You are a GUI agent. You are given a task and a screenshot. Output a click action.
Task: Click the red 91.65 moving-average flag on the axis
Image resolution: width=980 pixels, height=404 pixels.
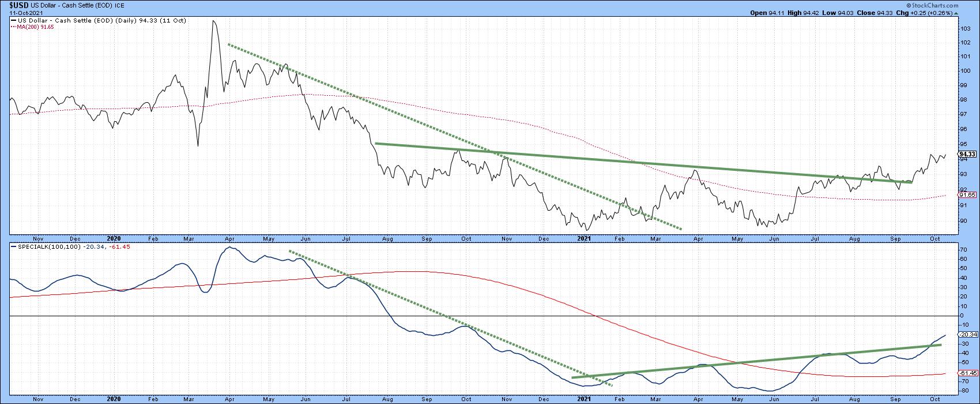[967, 196]
